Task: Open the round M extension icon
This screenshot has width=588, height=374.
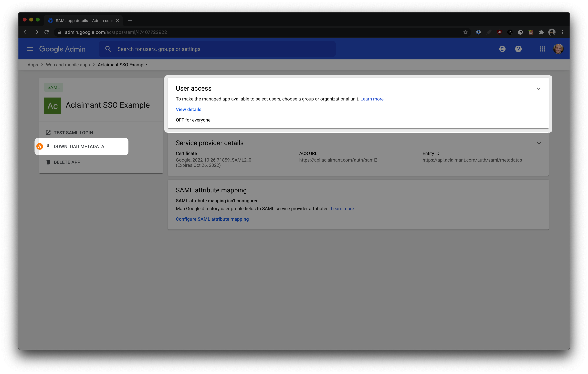Action: pos(520,32)
